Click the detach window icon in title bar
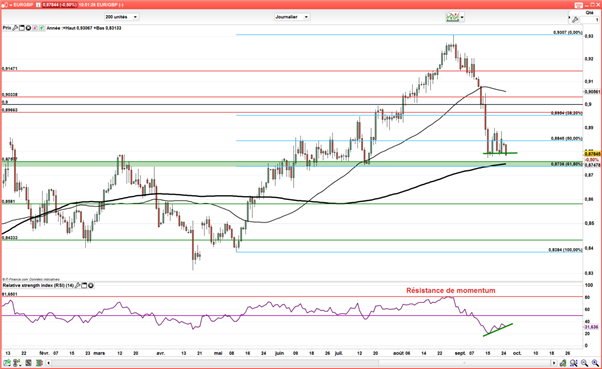602x369 pixels. tap(579, 5)
